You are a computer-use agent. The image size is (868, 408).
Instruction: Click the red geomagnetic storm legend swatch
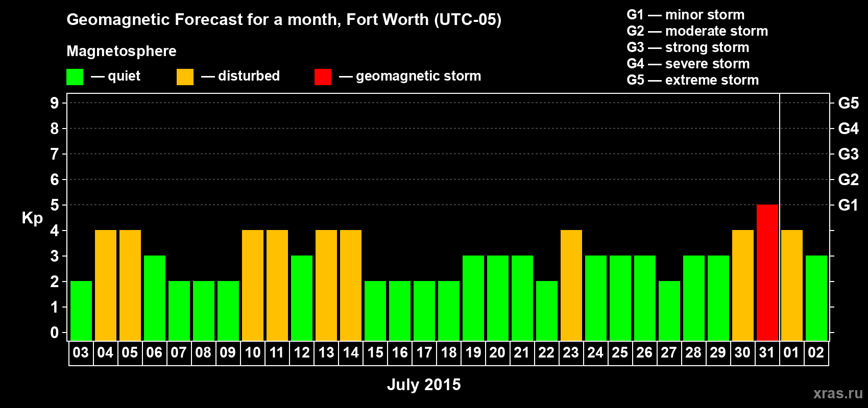(323, 77)
